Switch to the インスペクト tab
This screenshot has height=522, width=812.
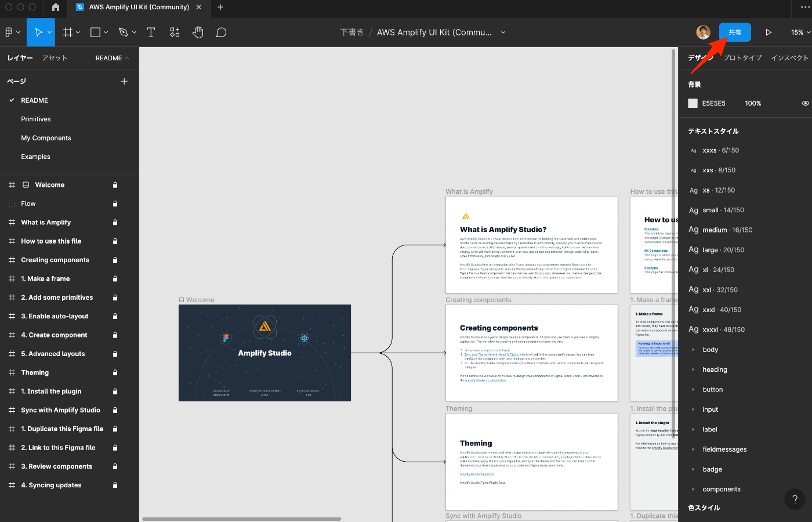pos(790,58)
